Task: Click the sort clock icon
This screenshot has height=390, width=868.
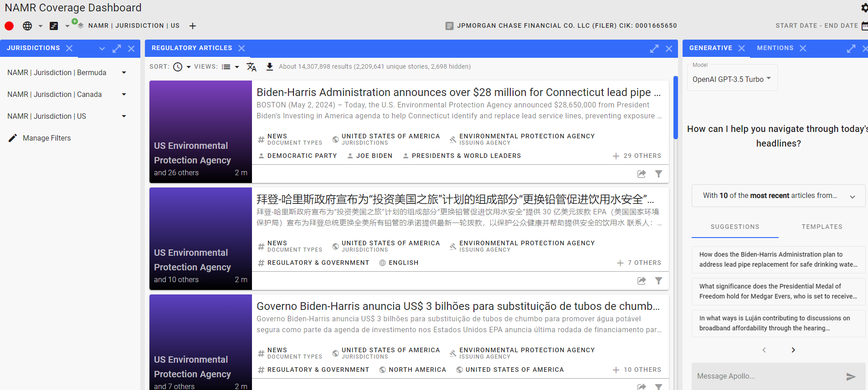Action: [x=178, y=67]
